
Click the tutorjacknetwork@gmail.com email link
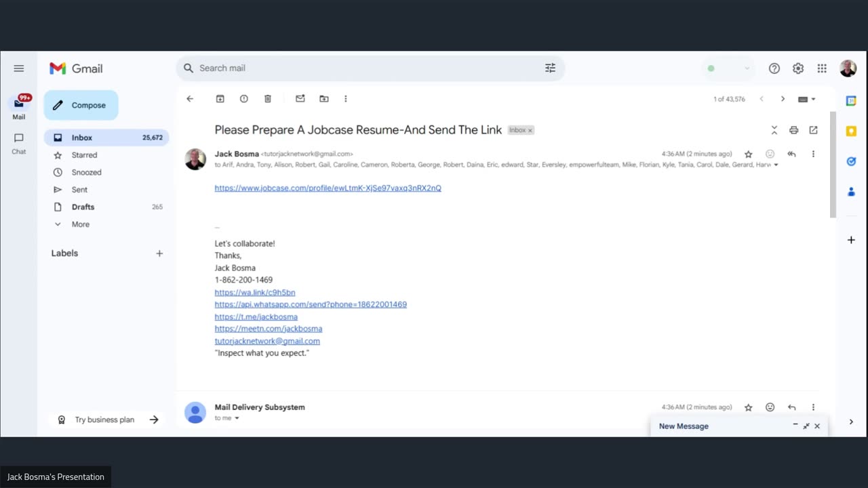tap(267, 341)
